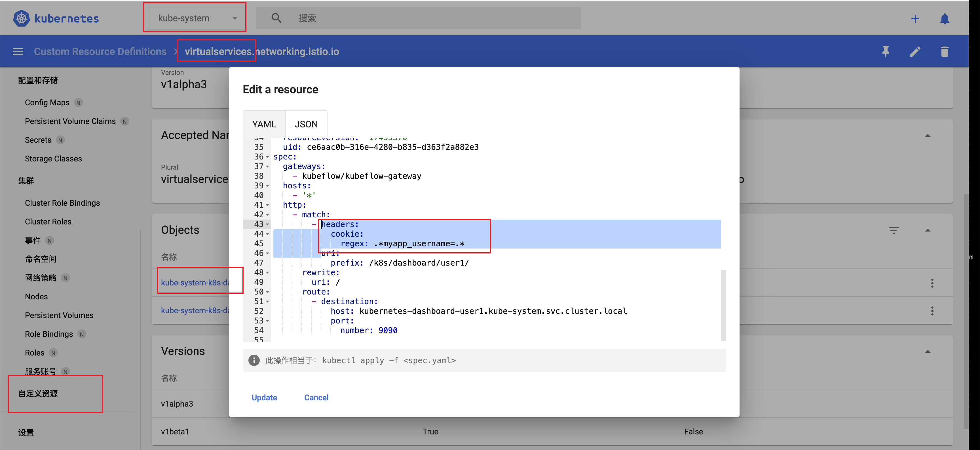Open Cluster Roles in sidebar
The width and height of the screenshot is (980, 450).
(x=48, y=222)
